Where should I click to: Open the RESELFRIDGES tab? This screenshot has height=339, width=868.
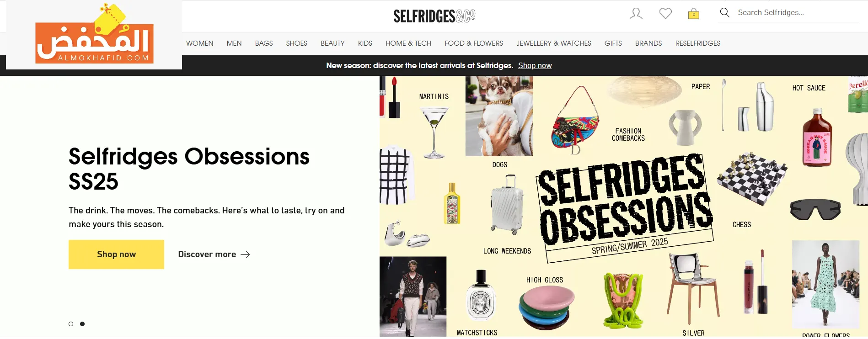click(x=698, y=43)
